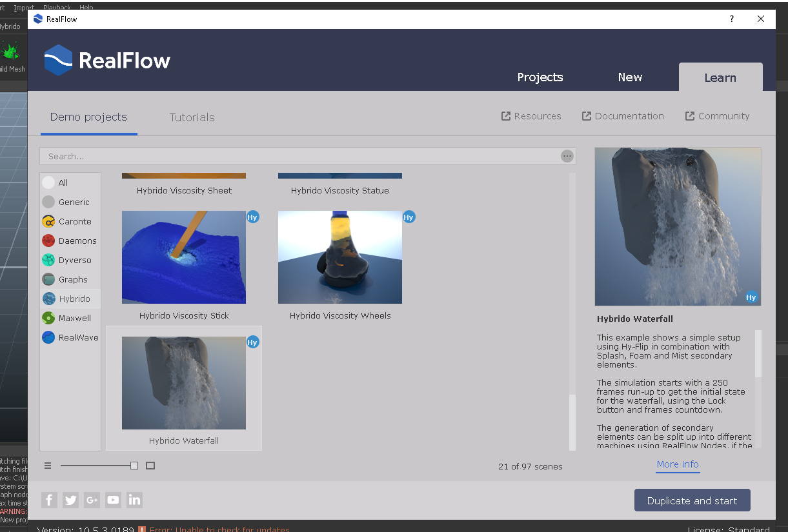Switch to list view icon
Viewport: 788px width, 532px height.
coord(48,466)
